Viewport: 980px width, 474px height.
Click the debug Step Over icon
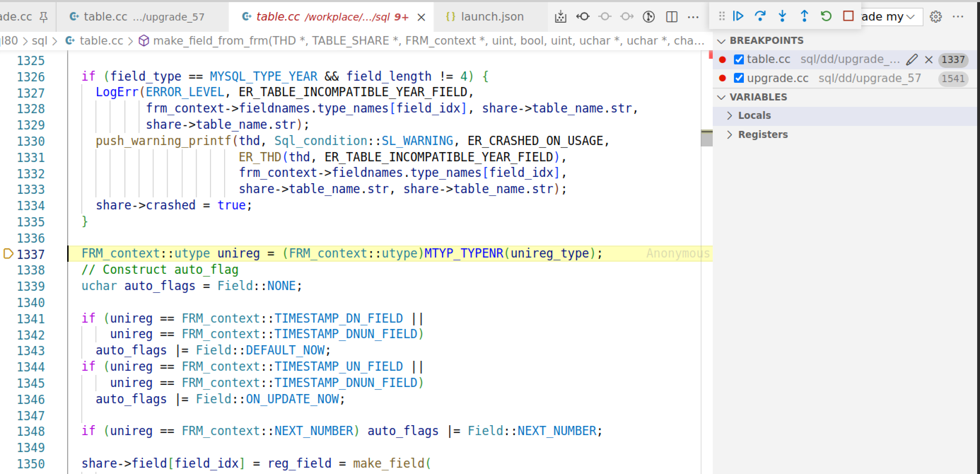coord(760,16)
